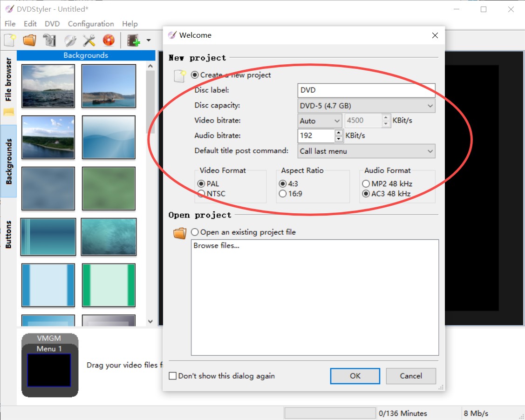The height and width of the screenshot is (420, 525).
Task: Select the blue wave gradient background thumbnail
Action: (109, 137)
